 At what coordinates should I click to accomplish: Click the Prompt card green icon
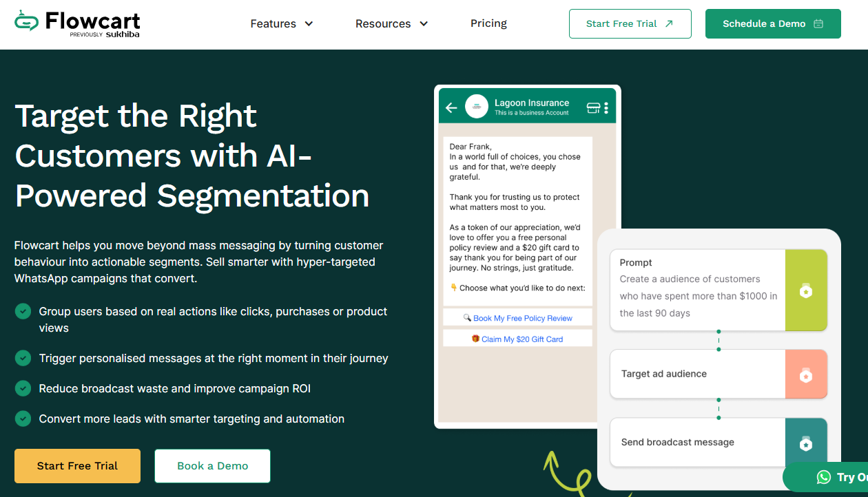[806, 290]
